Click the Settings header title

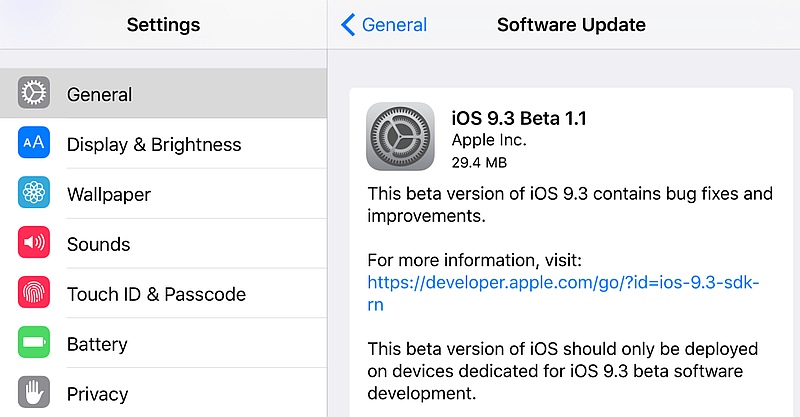163,24
